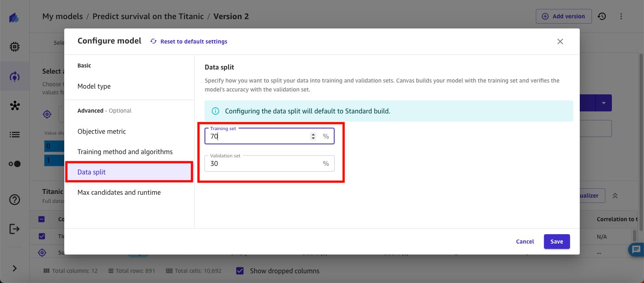Close the Configure model dialog
The height and width of the screenshot is (283, 644).
tap(560, 41)
